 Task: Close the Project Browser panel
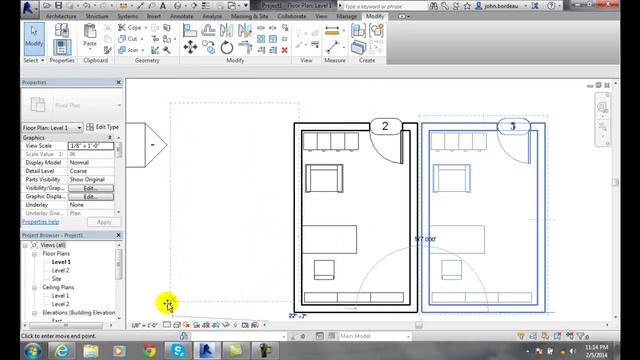118,235
